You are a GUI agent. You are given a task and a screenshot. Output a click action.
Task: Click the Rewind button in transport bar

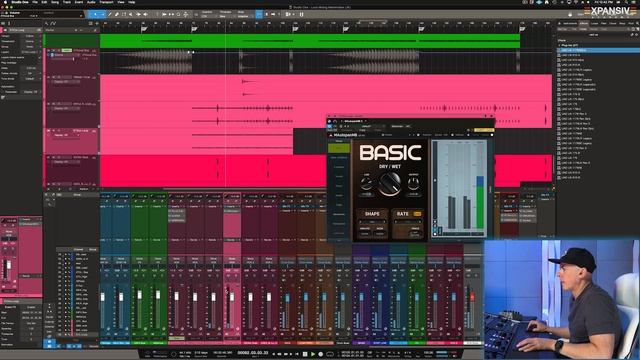point(279,354)
